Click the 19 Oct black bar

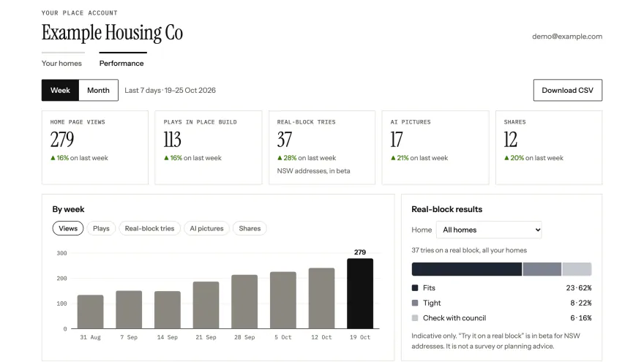[x=360, y=293]
